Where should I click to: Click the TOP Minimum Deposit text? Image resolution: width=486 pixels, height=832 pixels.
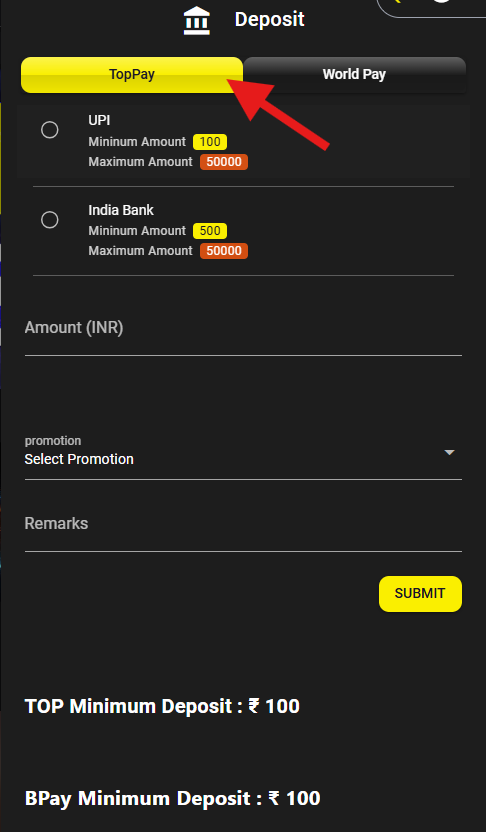(x=162, y=707)
